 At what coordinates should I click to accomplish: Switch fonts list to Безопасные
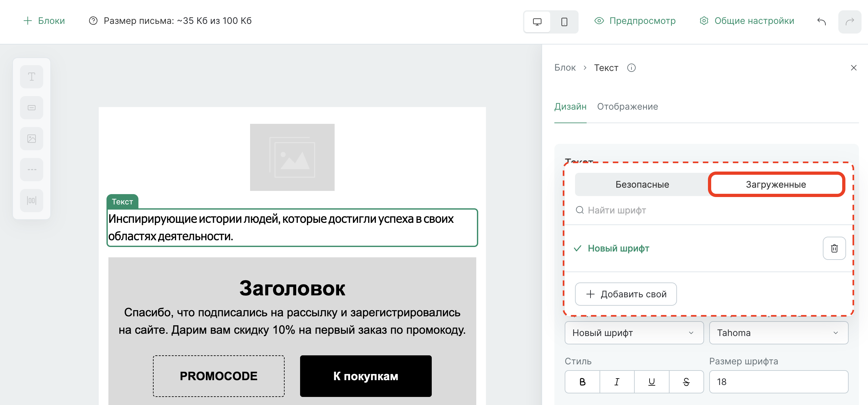point(642,184)
